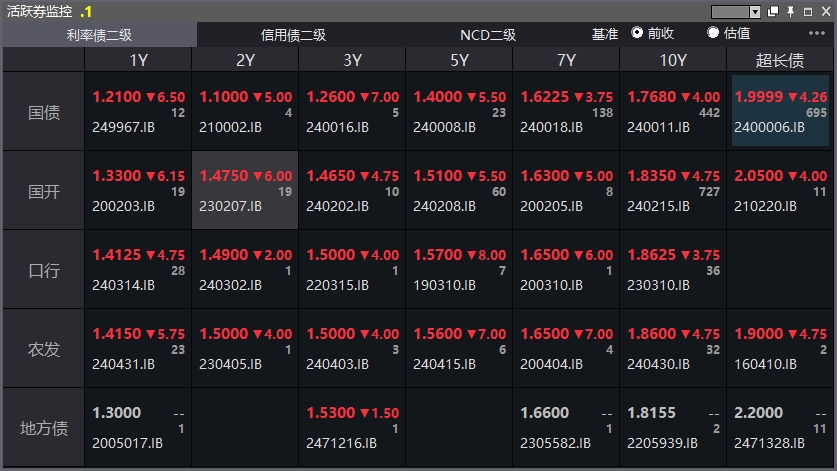Open bond 2400006.IB in 国债 超长债 cell
The width and height of the screenshot is (837, 471).
pos(780,111)
